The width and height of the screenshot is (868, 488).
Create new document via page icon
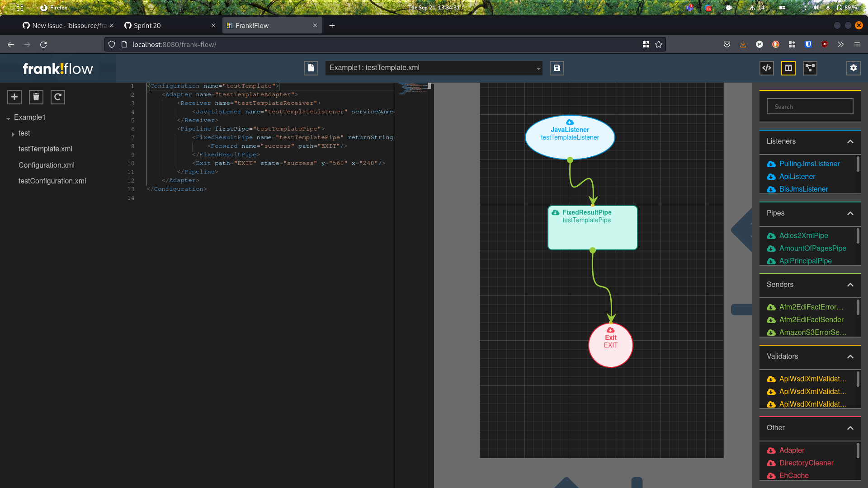click(x=311, y=68)
